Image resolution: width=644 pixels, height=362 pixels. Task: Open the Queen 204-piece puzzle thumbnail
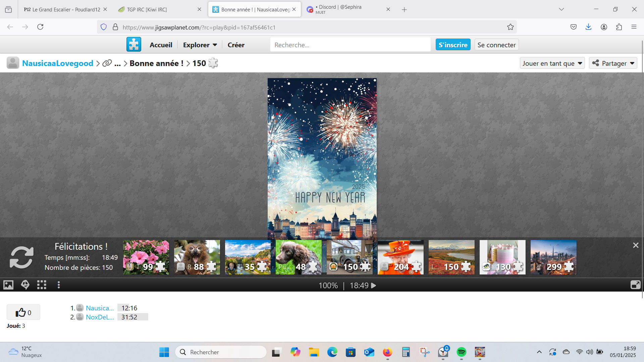[x=400, y=257]
